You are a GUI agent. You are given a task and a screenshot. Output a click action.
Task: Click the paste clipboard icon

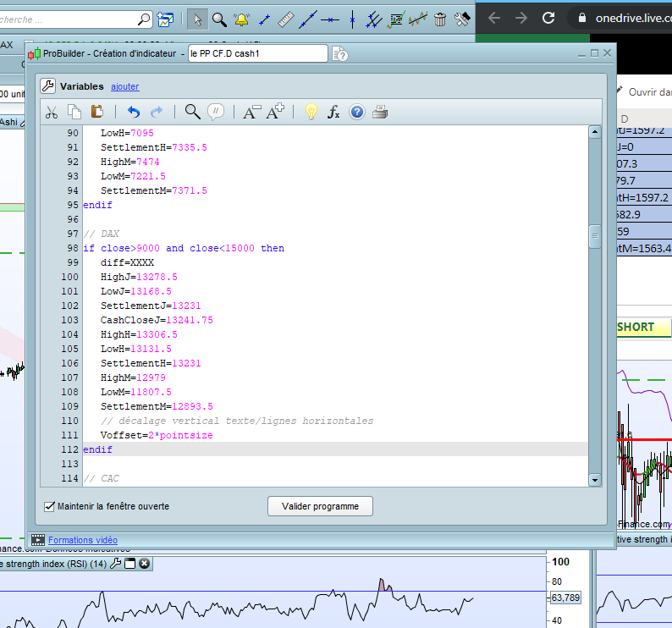96,112
